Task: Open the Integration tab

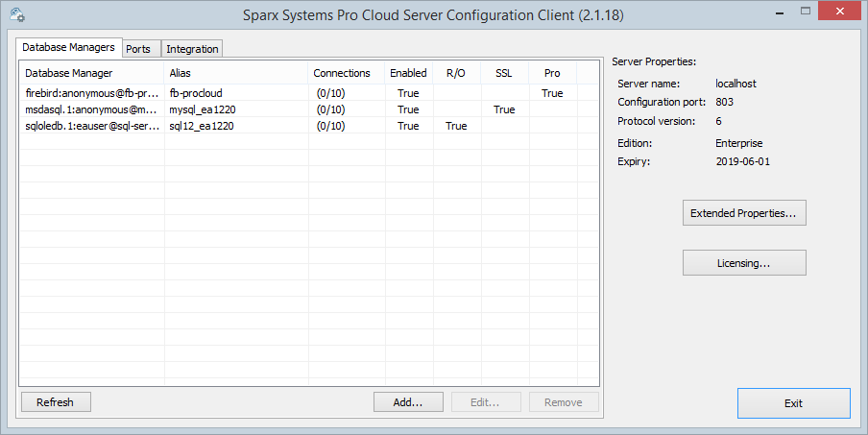Action: point(192,48)
